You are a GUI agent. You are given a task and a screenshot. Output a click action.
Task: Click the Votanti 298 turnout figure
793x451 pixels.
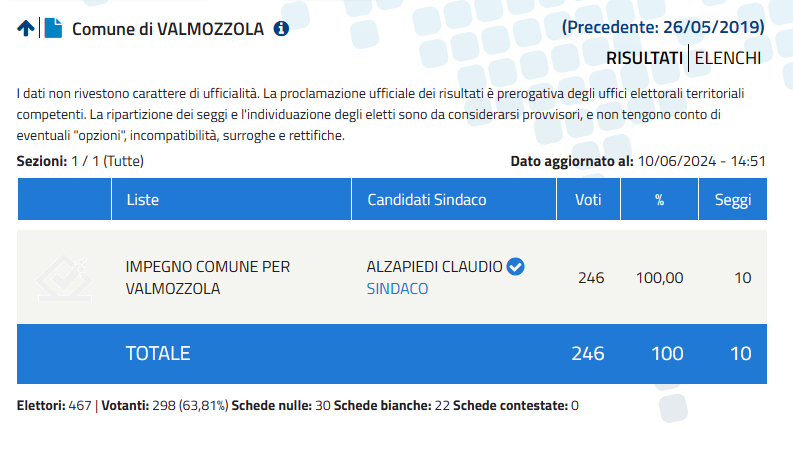(x=165, y=405)
